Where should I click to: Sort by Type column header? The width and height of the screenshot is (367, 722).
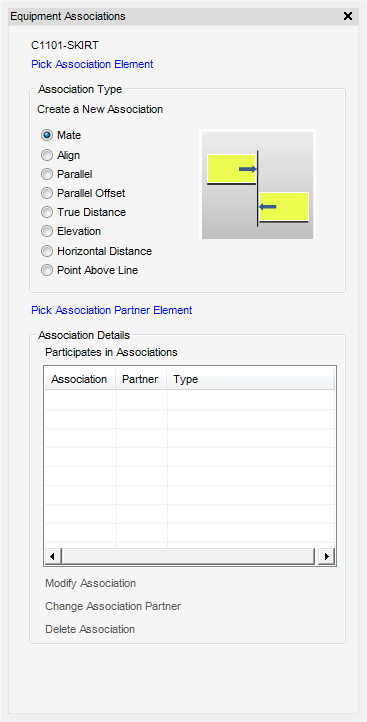click(251, 379)
